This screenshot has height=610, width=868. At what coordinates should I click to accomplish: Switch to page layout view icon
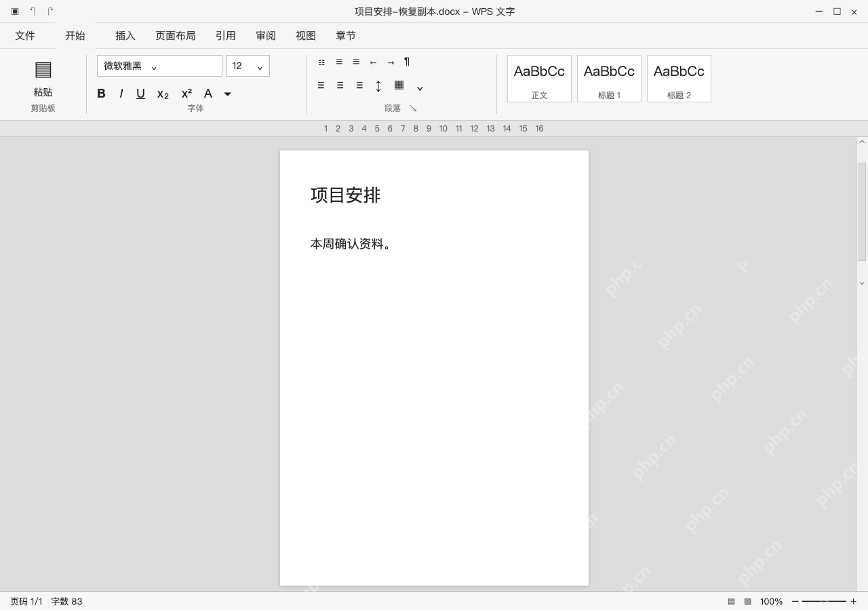(732, 601)
